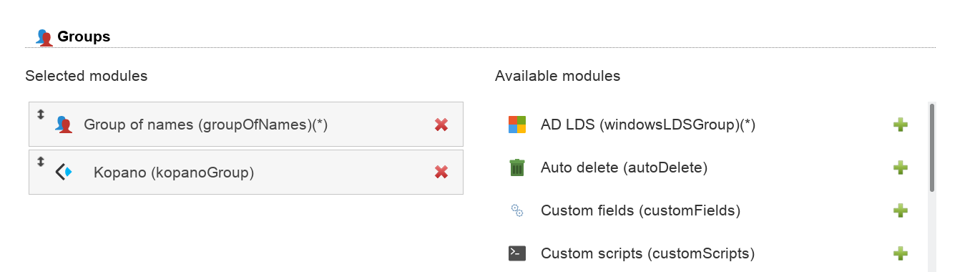Remove the Group of names module
Image resolution: width=980 pixels, height=272 pixels.
(x=441, y=125)
